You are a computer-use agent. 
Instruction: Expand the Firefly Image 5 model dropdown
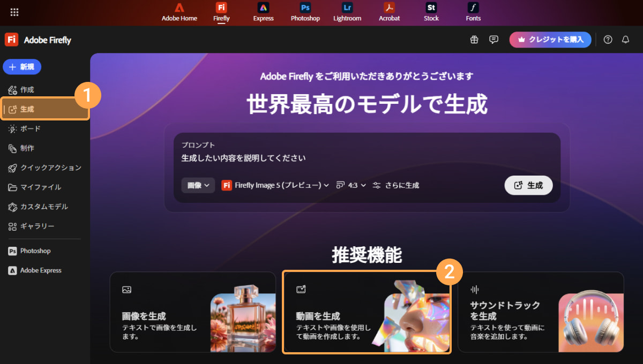(x=275, y=185)
